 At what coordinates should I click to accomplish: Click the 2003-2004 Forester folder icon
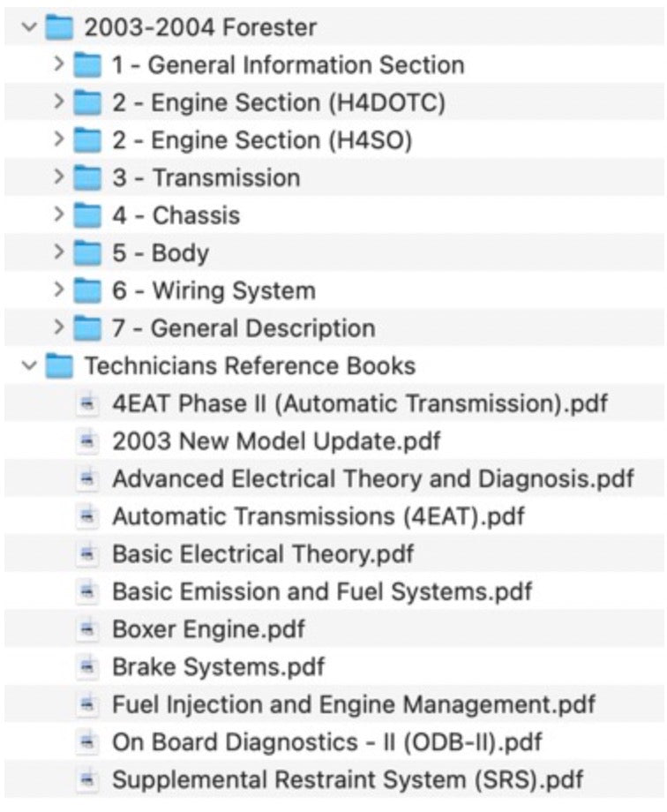(59, 27)
